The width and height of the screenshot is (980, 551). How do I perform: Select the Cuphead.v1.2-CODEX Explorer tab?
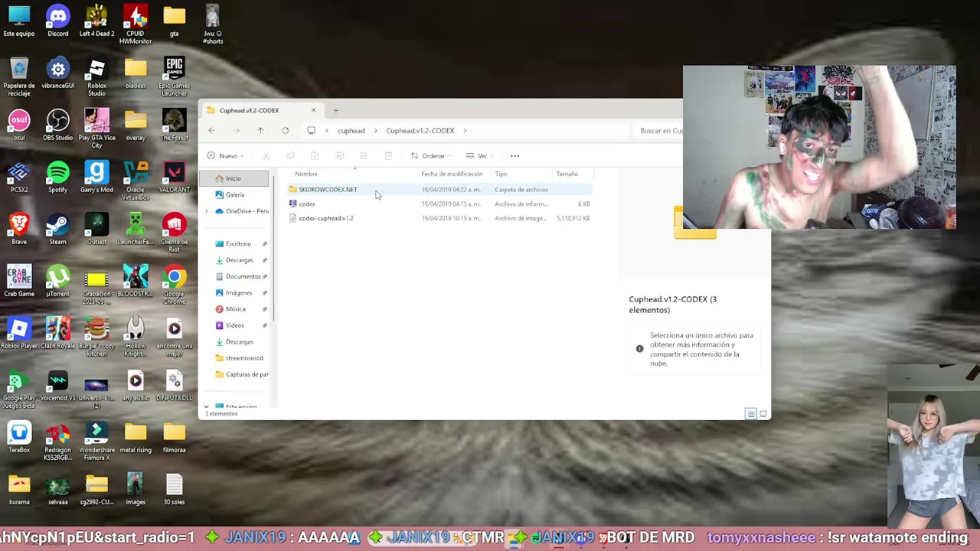[x=260, y=110]
